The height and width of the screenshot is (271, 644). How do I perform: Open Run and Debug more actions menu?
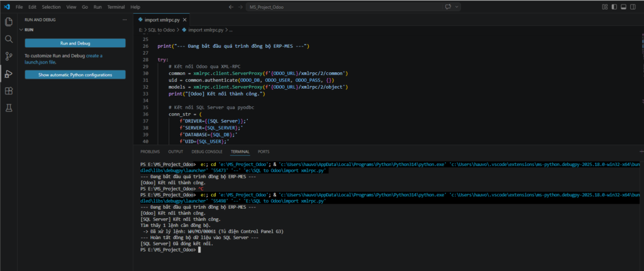[x=125, y=19]
